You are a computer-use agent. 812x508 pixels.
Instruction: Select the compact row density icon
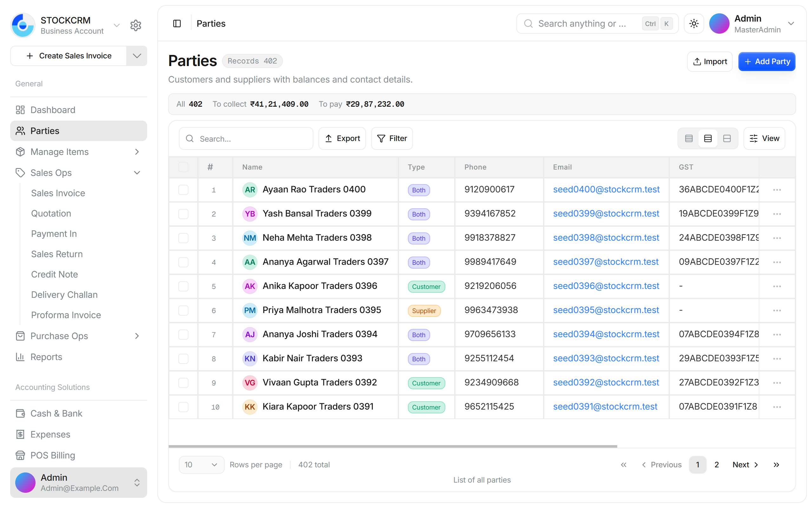pyautogui.click(x=689, y=138)
